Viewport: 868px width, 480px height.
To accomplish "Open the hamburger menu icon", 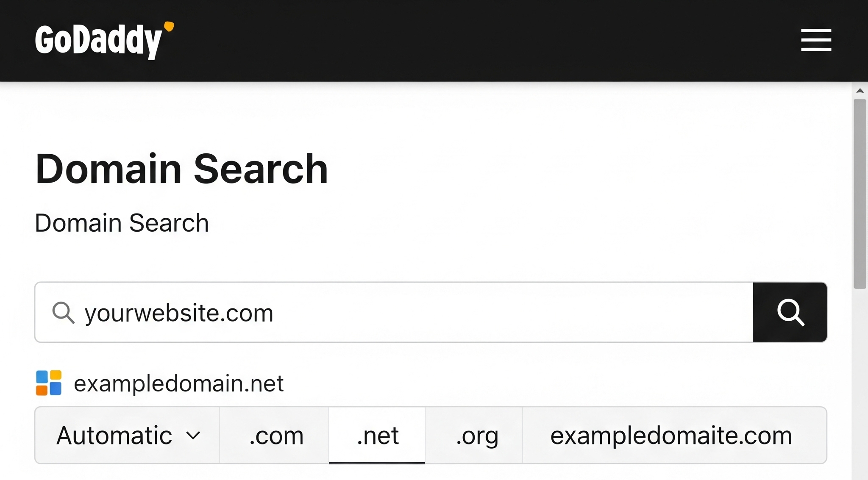I will [x=816, y=40].
